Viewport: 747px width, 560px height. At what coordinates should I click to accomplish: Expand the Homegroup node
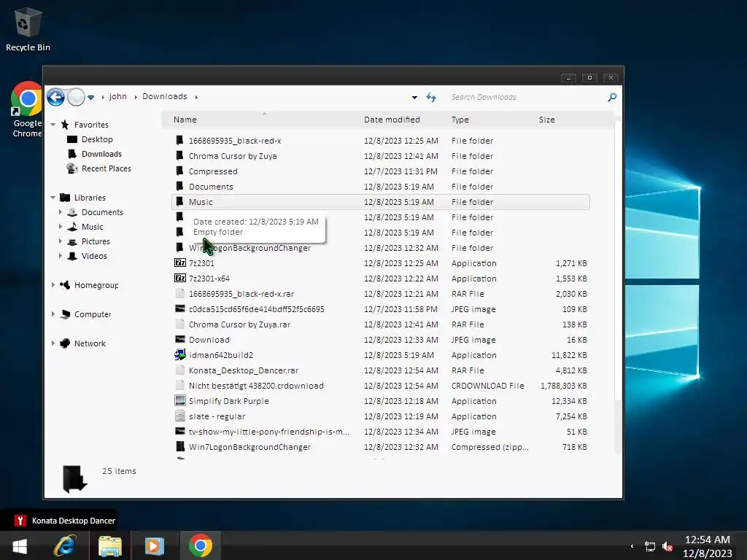pos(53,285)
